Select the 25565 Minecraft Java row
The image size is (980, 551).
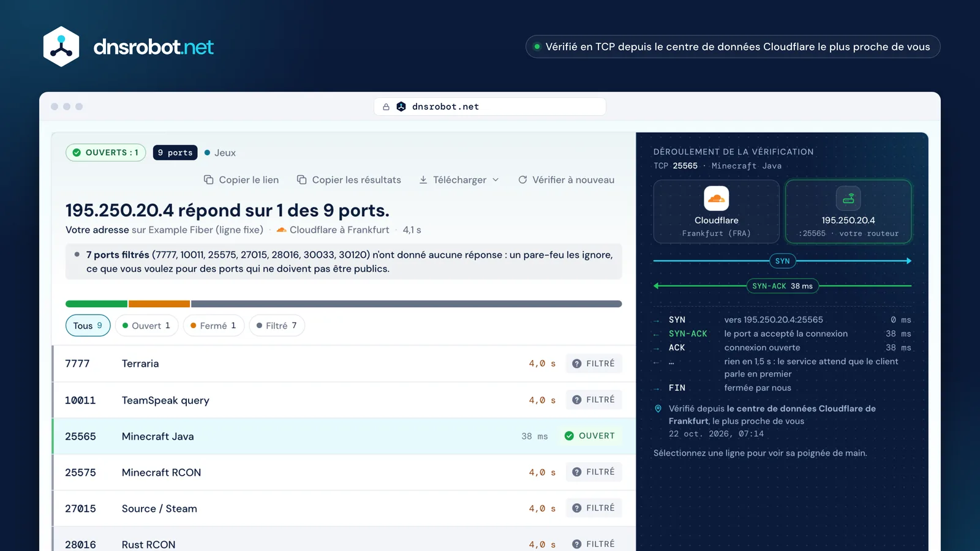344,436
